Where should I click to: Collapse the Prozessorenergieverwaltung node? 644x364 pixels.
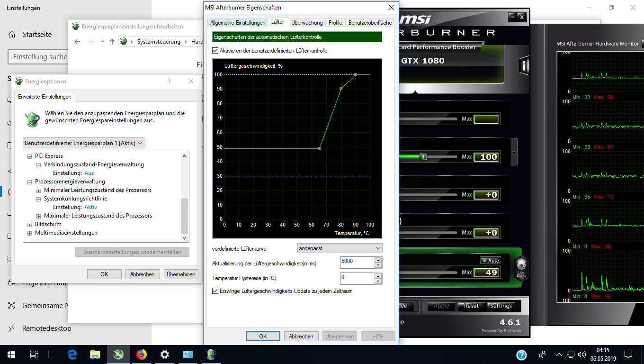(30, 182)
